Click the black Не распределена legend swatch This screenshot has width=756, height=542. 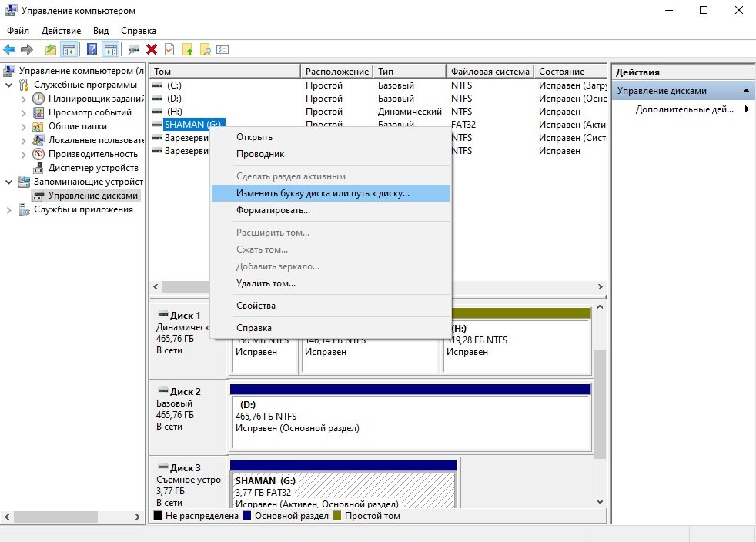click(x=157, y=516)
